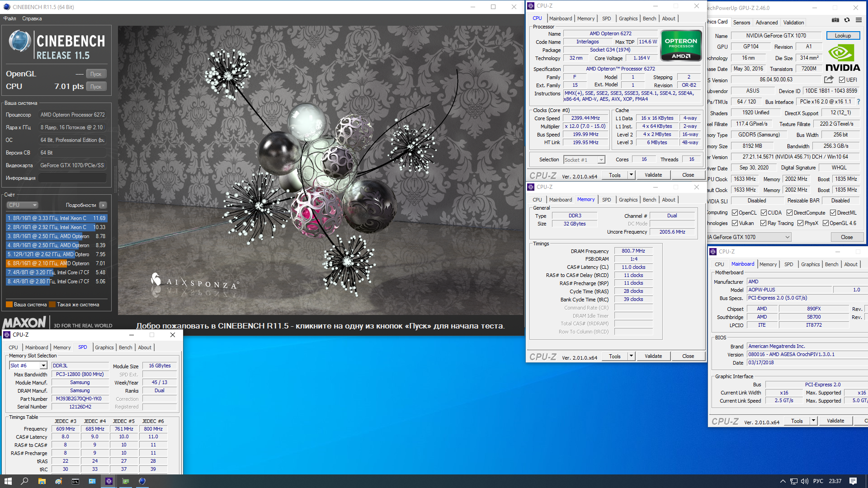Toggle the OpenCL checkbox
868x488 pixels.
coord(735,213)
